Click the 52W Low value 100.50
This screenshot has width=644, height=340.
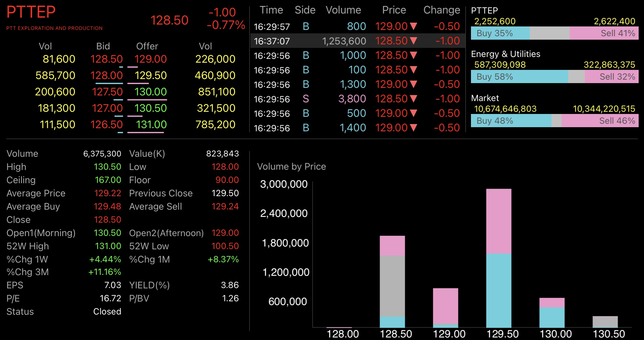coord(225,246)
